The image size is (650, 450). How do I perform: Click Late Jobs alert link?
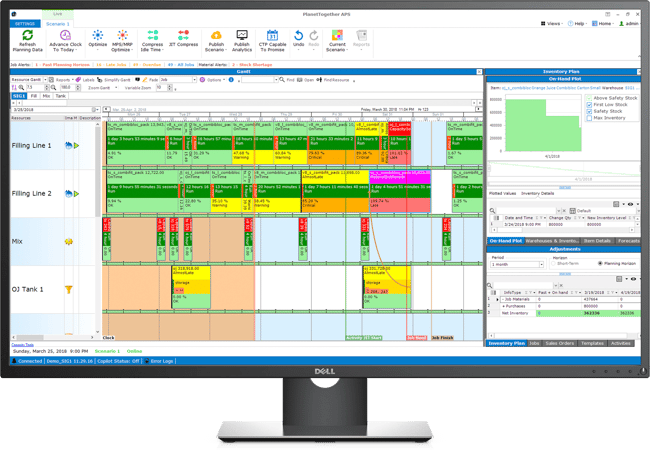[111, 65]
